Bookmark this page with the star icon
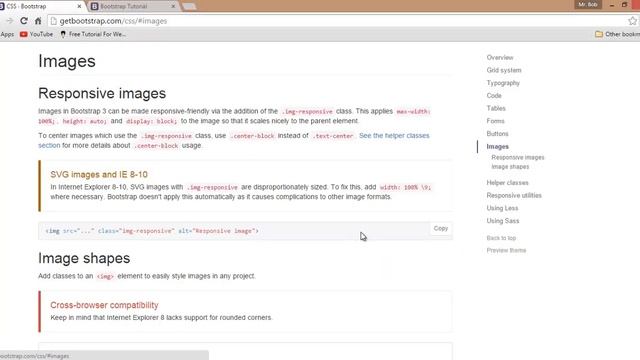This screenshot has width=640, height=360. 633,21
